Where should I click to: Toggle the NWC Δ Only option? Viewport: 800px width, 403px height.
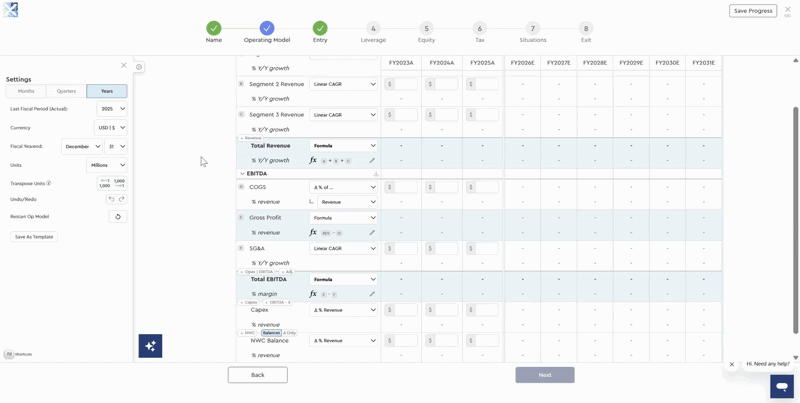click(x=289, y=333)
